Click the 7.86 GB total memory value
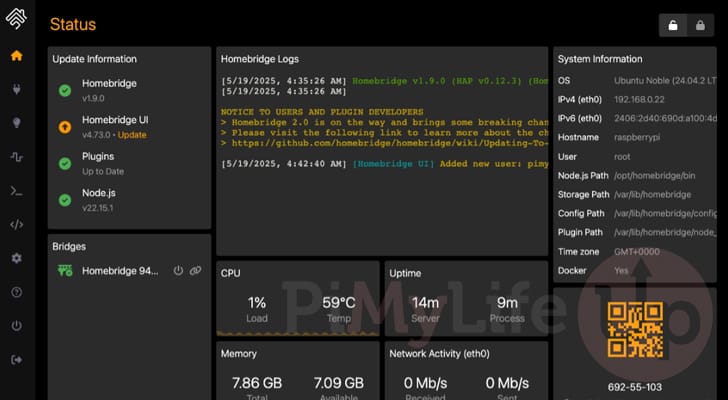The width and height of the screenshot is (728, 400). [257, 383]
